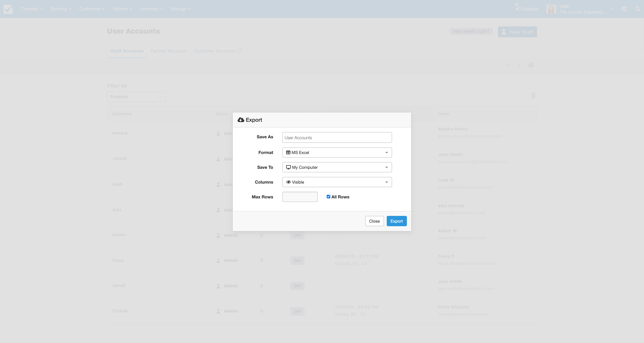Open the Manage menu

click(181, 9)
